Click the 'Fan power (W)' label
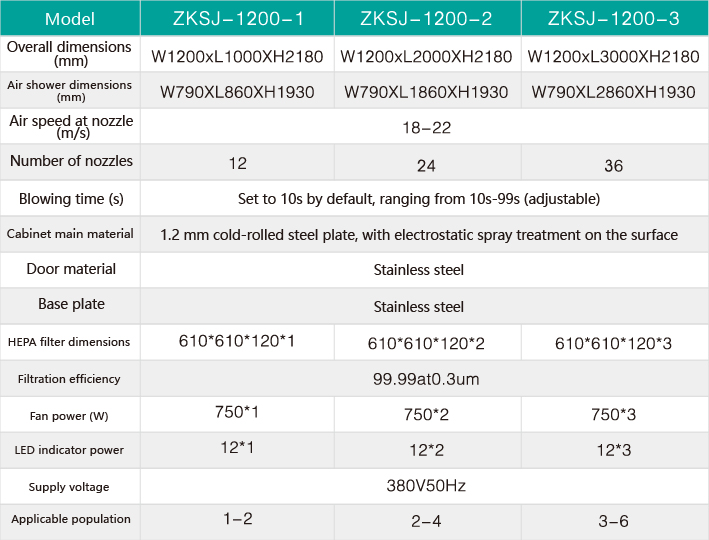 point(69,416)
